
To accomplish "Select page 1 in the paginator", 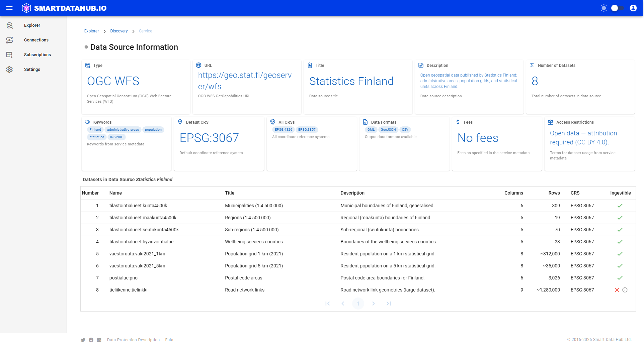I will (358, 304).
